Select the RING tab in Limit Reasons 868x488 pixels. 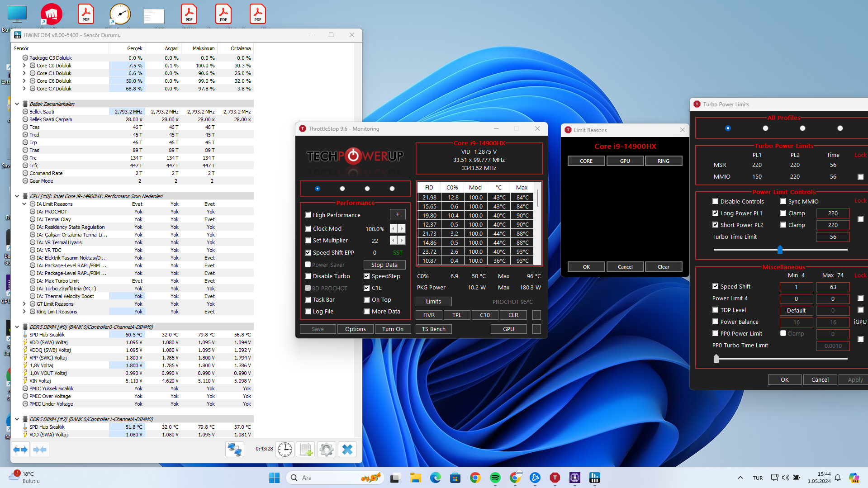pos(663,161)
